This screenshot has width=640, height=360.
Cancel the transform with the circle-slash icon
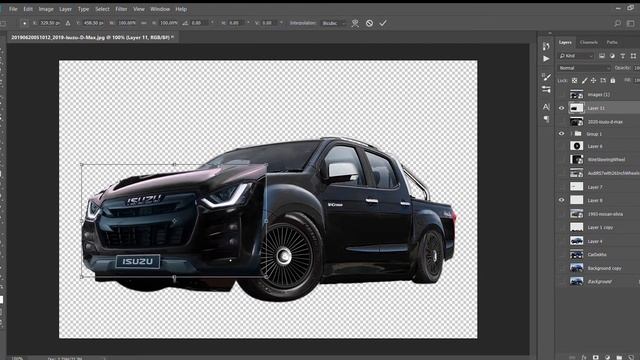pos(369,23)
